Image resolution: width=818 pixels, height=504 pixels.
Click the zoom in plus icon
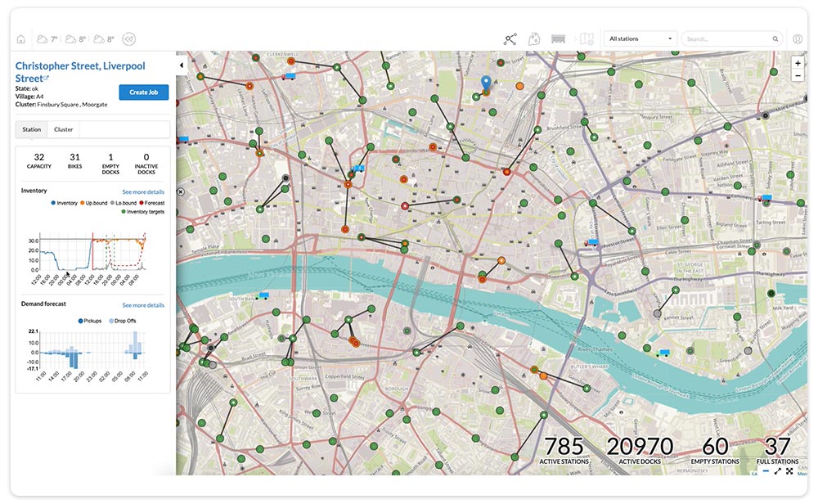[x=797, y=63]
